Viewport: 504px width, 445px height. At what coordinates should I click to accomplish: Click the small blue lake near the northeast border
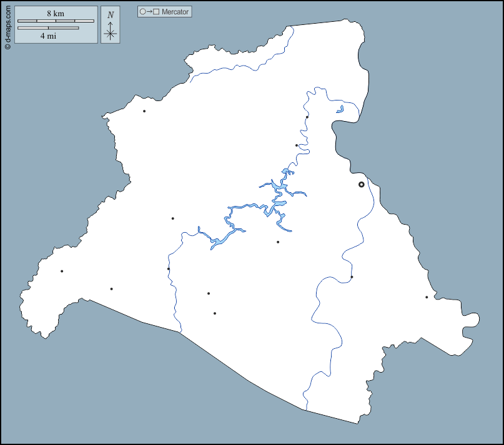coord(340,109)
